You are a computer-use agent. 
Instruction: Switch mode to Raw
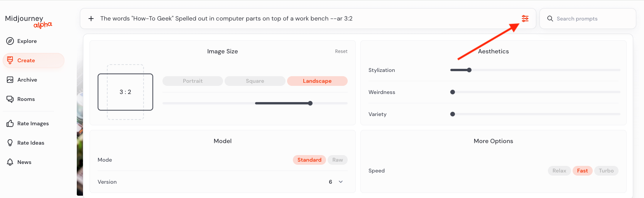[x=337, y=160]
